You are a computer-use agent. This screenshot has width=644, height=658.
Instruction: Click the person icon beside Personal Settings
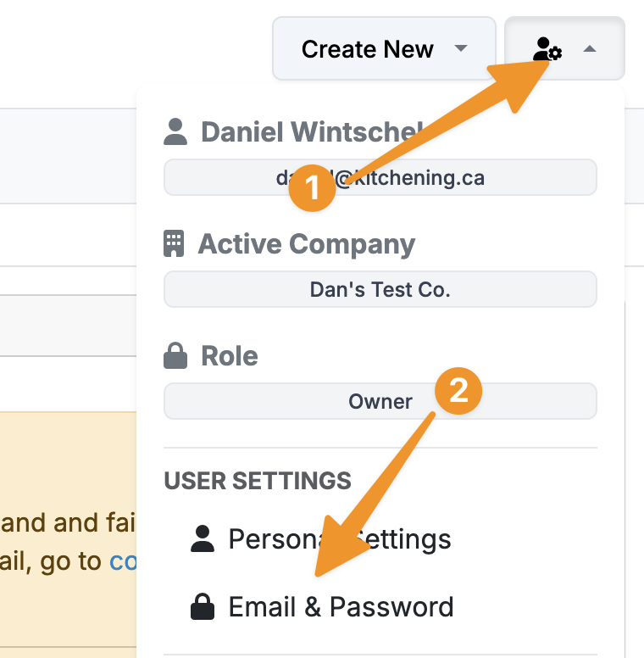coord(203,539)
